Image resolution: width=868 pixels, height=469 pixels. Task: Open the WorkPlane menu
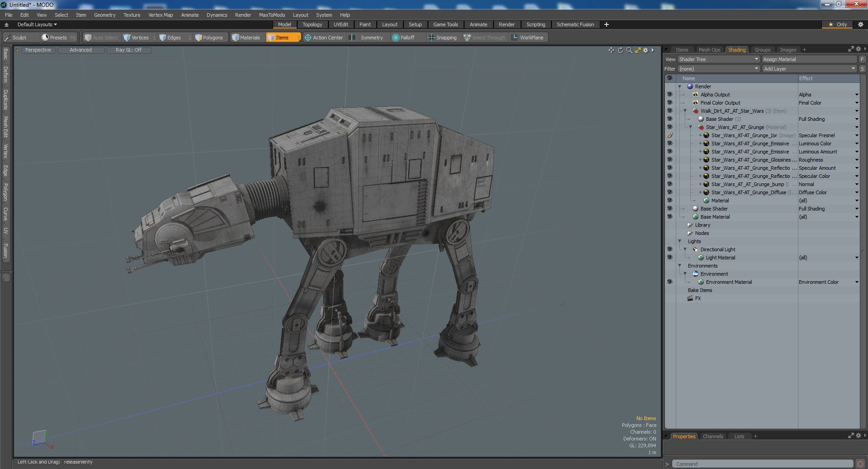click(528, 38)
